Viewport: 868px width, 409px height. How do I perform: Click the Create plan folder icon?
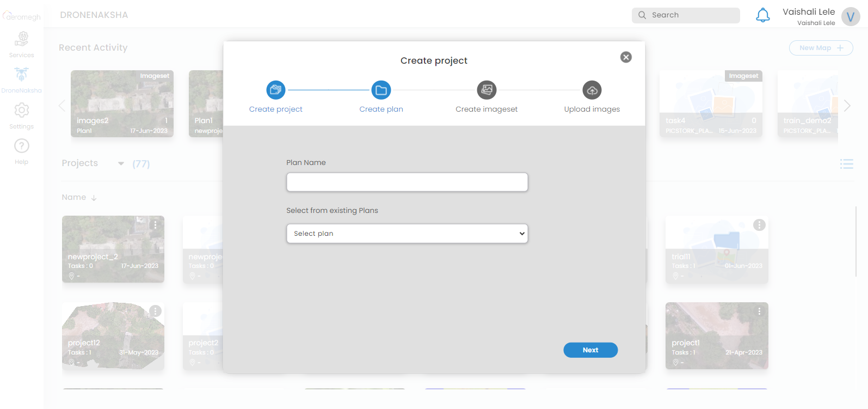coord(381,90)
